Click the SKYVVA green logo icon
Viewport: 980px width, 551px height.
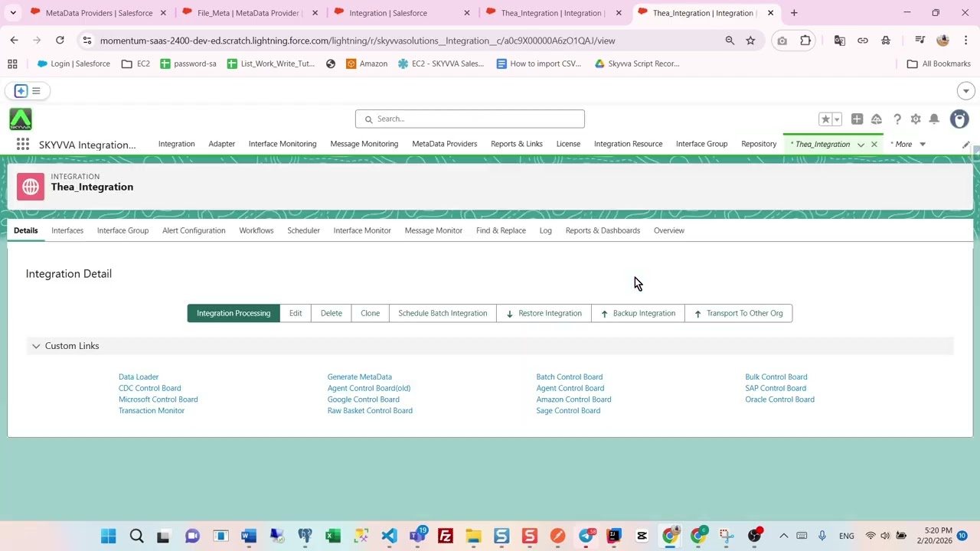21,119
